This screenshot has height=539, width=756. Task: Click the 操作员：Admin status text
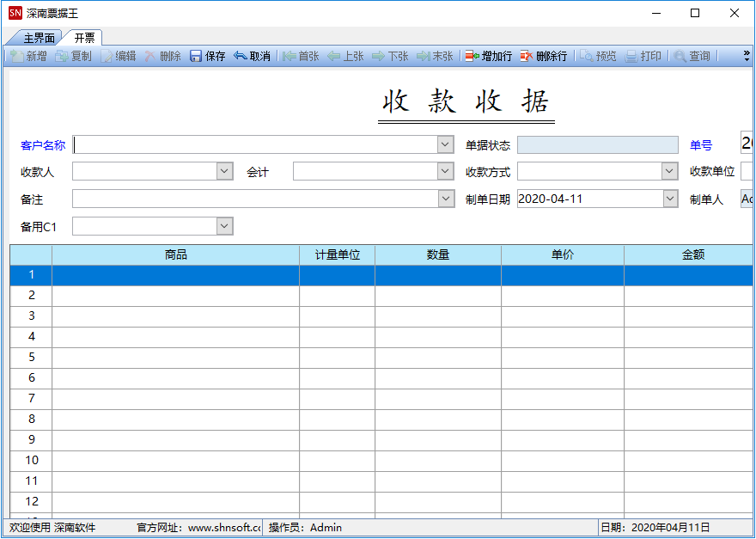point(305,528)
